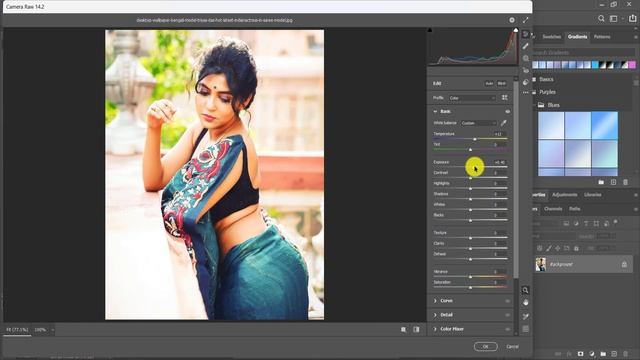640x360 pixels.
Task: Switch to the Paths tab in Photoshop
Action: click(x=575, y=209)
